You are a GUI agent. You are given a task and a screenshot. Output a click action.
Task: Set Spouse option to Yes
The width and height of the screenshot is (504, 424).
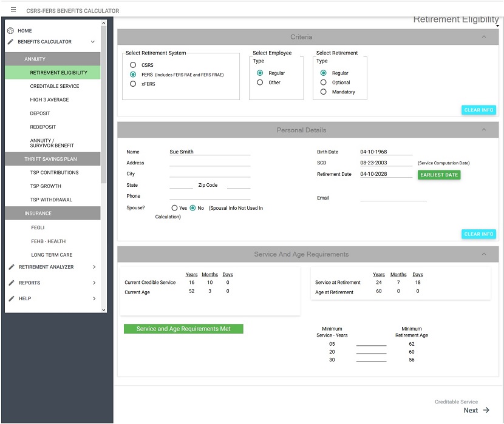click(174, 208)
